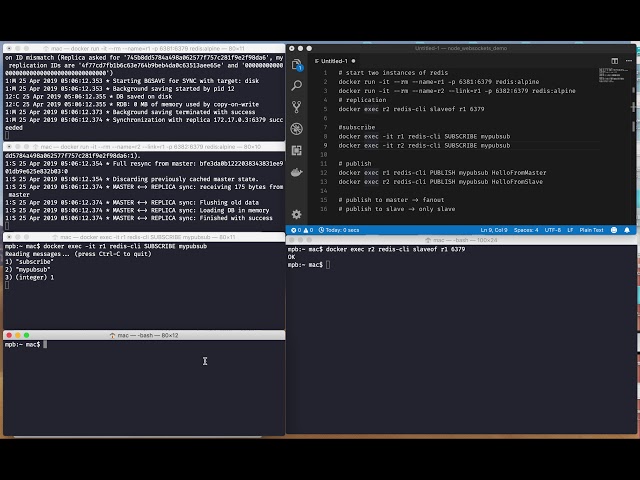Change file encoding via 'UTF-8'
640x480 pixels.
(x=553, y=230)
